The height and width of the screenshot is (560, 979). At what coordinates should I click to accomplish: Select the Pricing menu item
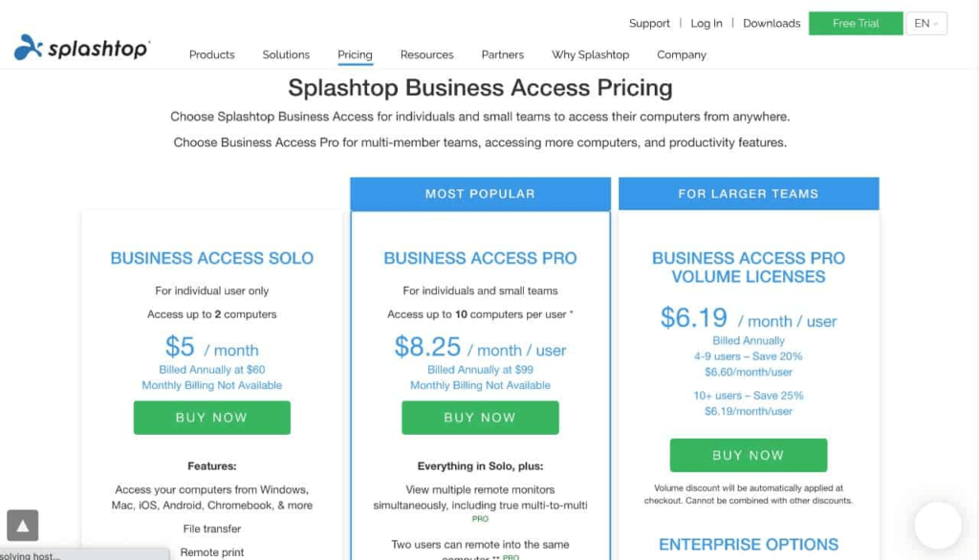pos(354,54)
